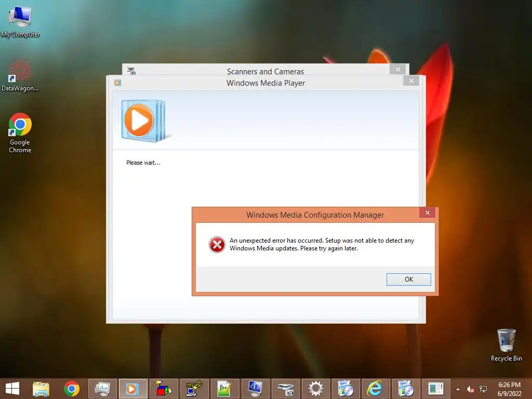532x399 pixels.
Task: Switch to the programs CD taskbar icon beside gear
Action: tap(345, 389)
